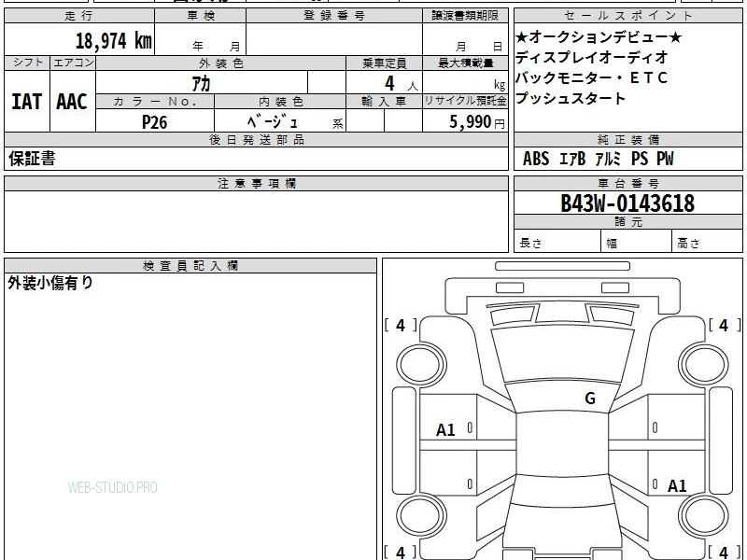Click the シフト header
This screenshot has width=747, height=560.
pyautogui.click(x=27, y=63)
